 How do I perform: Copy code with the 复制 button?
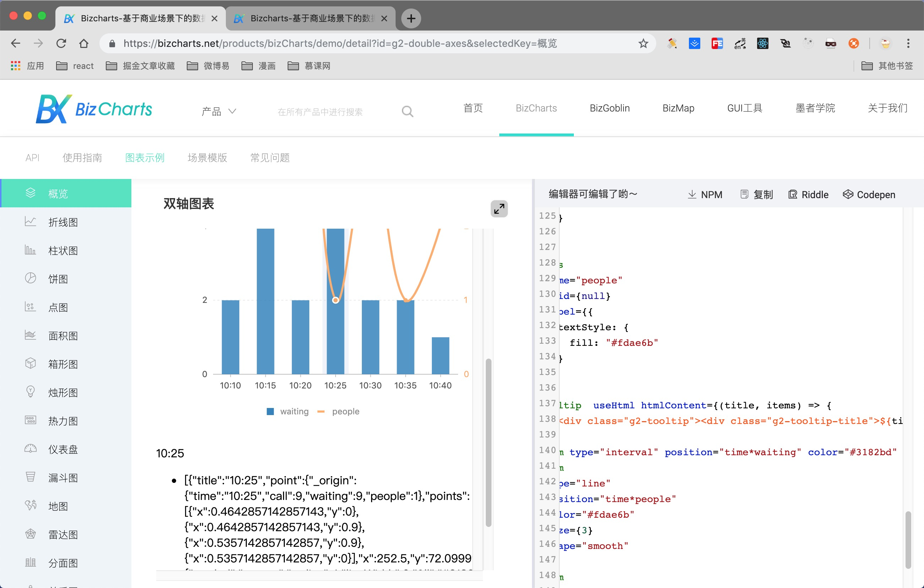pos(756,195)
